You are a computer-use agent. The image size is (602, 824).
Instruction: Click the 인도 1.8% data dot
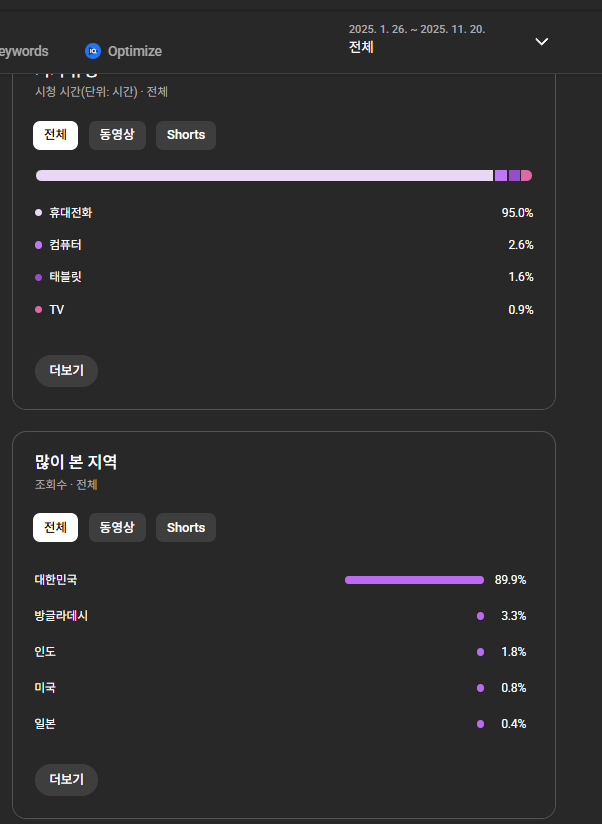pyautogui.click(x=480, y=652)
